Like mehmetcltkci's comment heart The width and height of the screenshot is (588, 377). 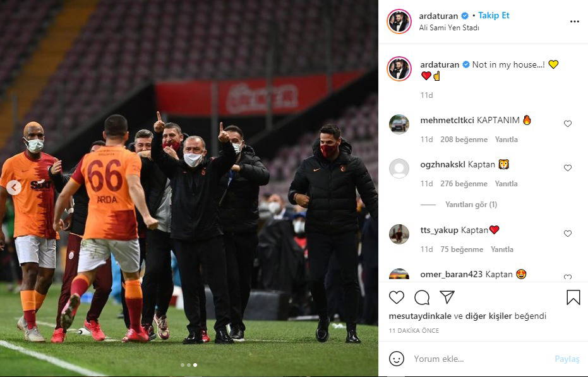tap(568, 124)
